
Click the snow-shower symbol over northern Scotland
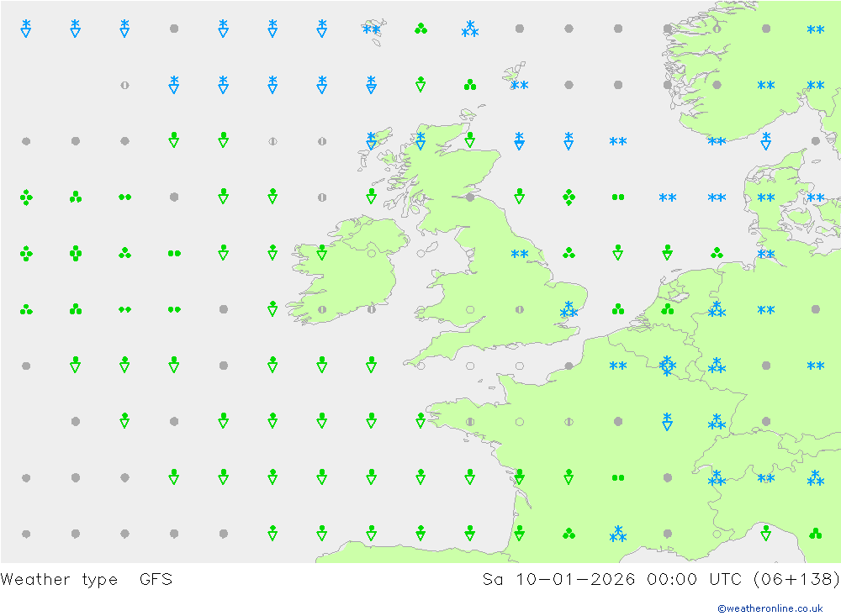pos(420,140)
